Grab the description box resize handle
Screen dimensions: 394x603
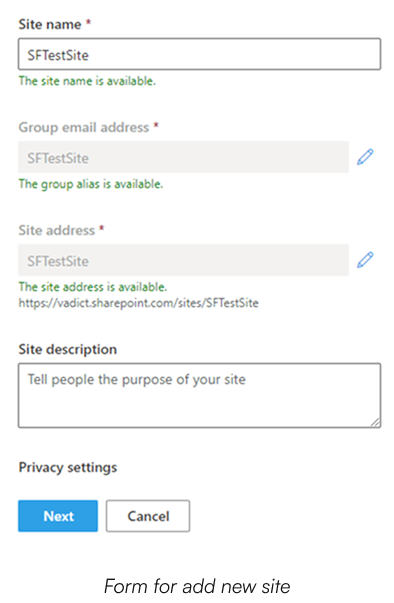coord(376,423)
